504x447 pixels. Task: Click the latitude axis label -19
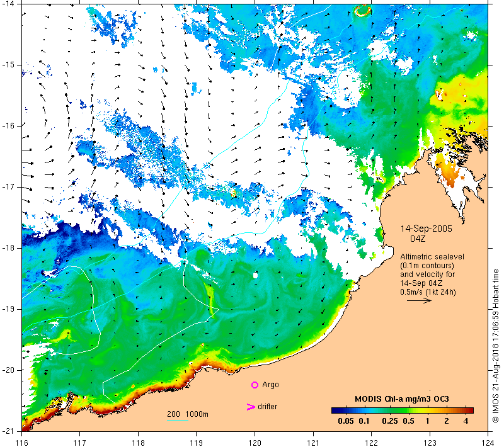tap(8, 309)
